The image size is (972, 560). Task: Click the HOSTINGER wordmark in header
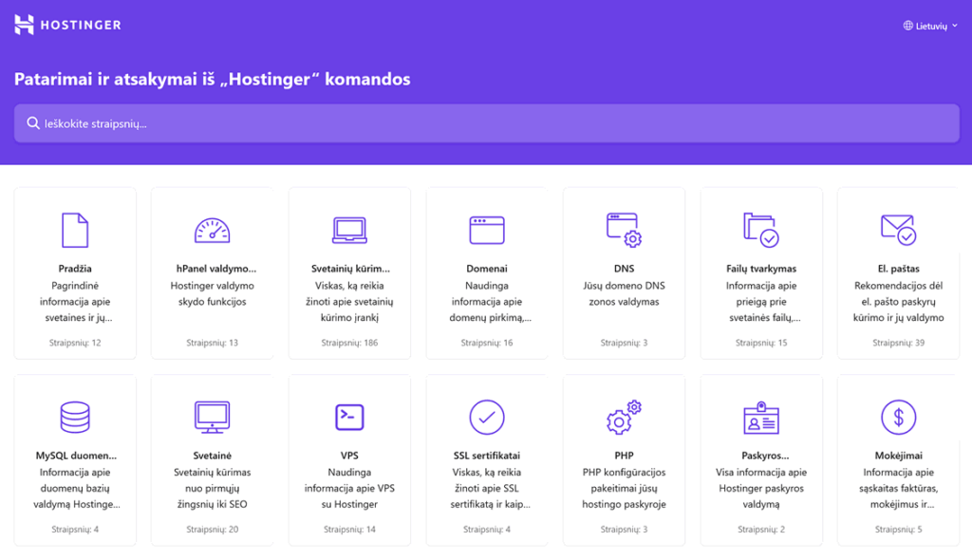(81, 26)
